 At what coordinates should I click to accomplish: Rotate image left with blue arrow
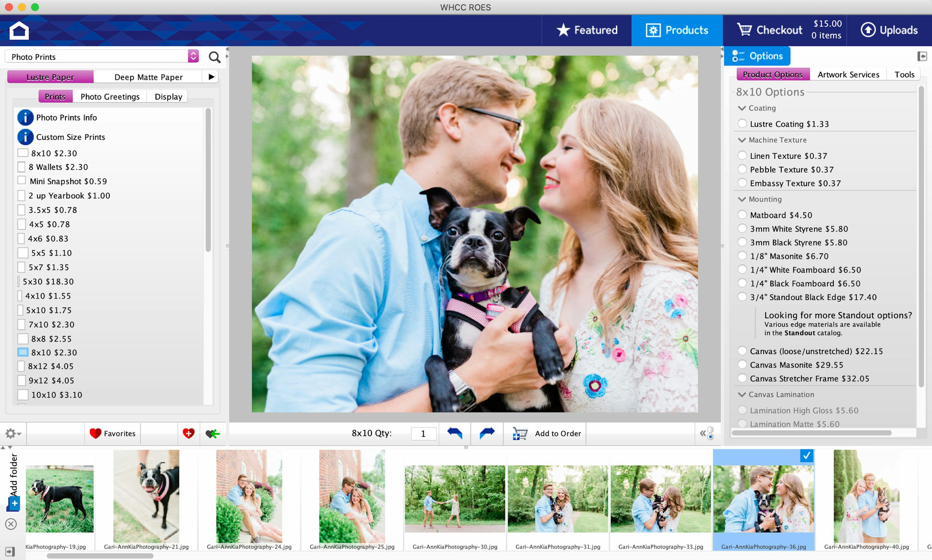coord(454,433)
